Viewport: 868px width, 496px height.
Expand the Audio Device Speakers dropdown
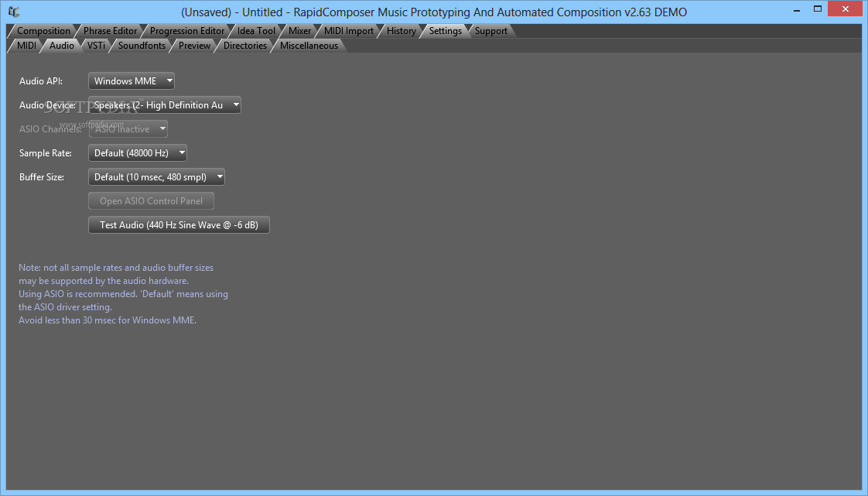[x=165, y=105]
